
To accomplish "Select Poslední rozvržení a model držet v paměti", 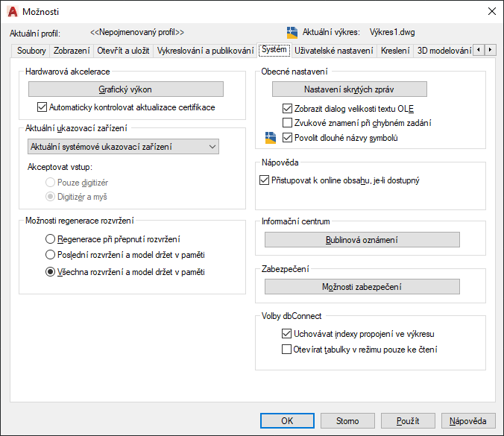I will (x=51, y=256).
